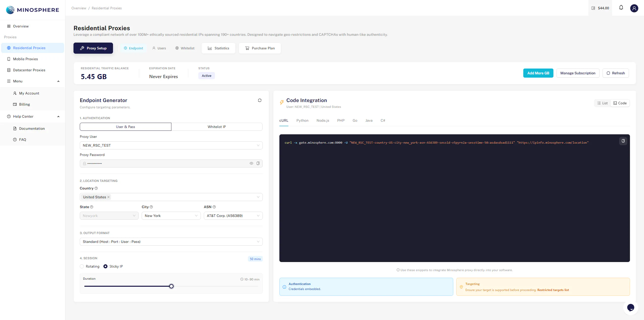
Task: Collapse the Help Center section
Action: (33, 116)
